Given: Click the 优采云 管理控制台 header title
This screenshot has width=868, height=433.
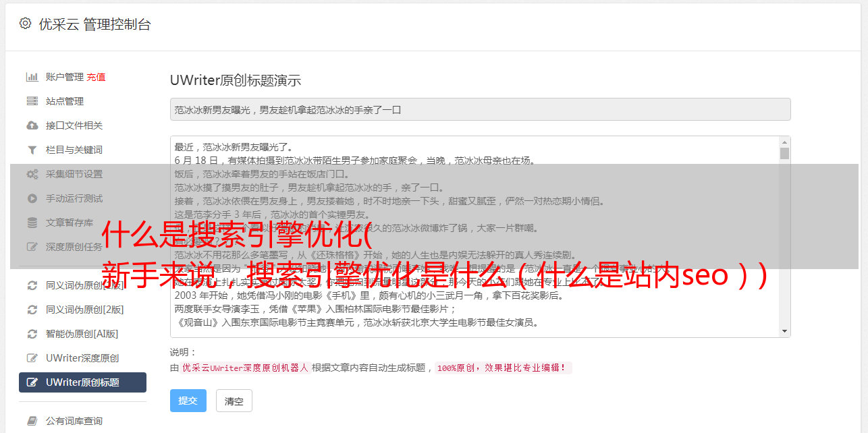Looking at the screenshot, I should [x=94, y=24].
